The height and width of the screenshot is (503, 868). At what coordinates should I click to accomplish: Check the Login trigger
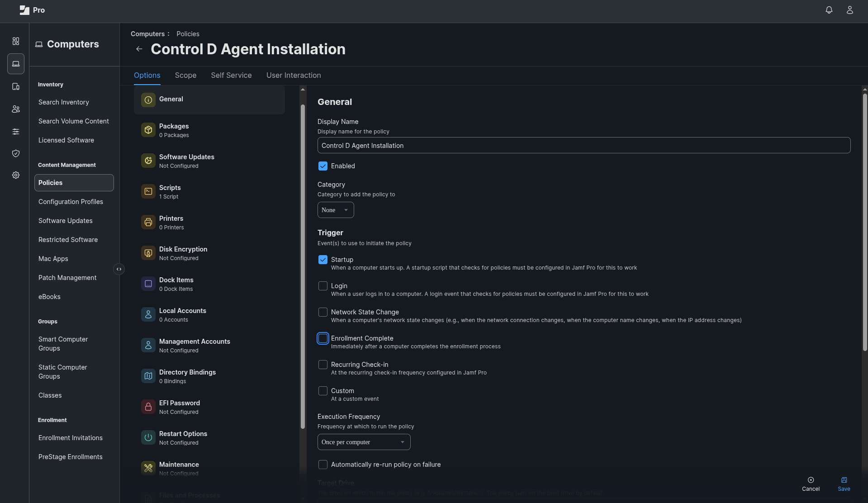point(323,286)
